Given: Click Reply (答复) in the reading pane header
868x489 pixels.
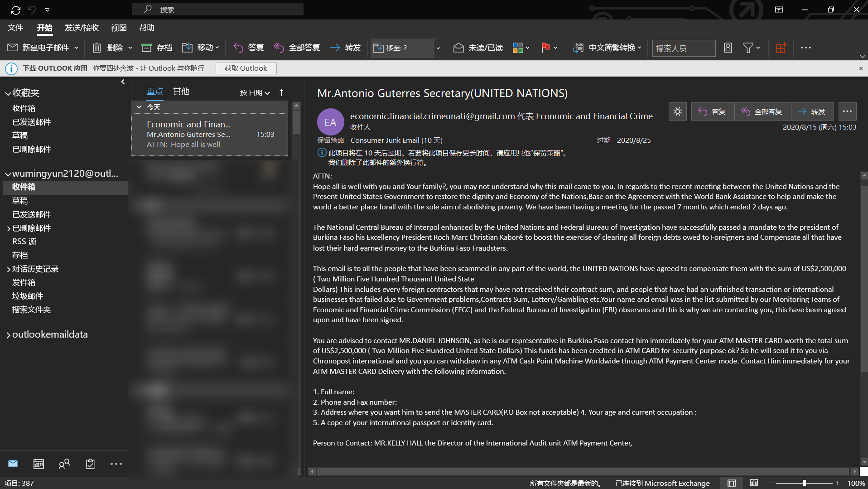Looking at the screenshot, I should (713, 111).
